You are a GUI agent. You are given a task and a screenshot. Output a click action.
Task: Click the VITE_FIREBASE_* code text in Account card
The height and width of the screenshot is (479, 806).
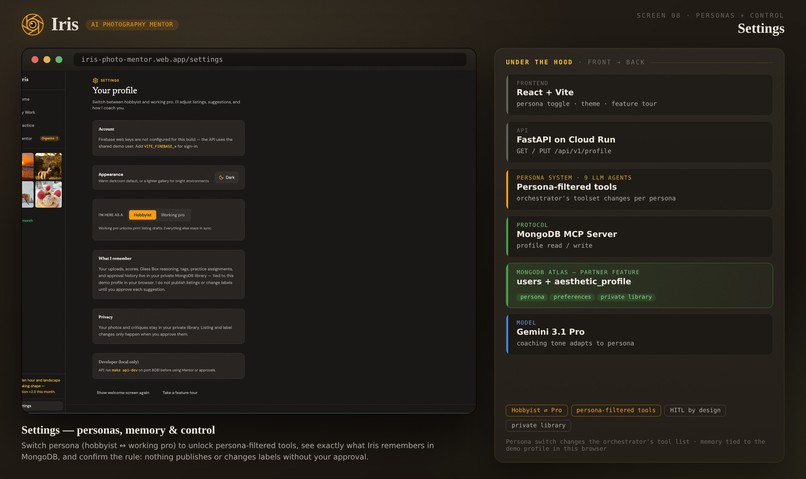coord(160,146)
